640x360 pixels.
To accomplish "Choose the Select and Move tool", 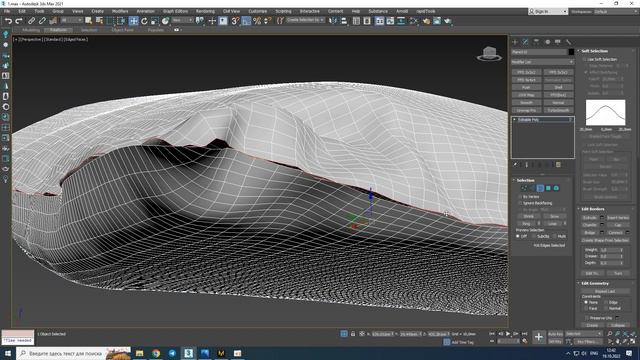I will point(133,21).
